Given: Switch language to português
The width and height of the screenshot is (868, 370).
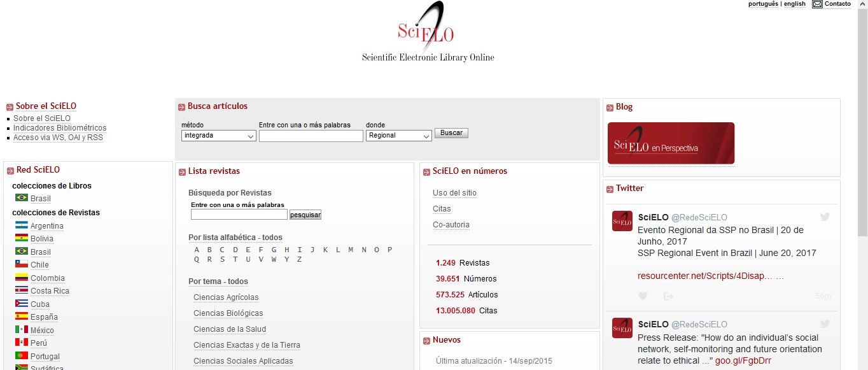Looking at the screenshot, I should coord(763,4).
